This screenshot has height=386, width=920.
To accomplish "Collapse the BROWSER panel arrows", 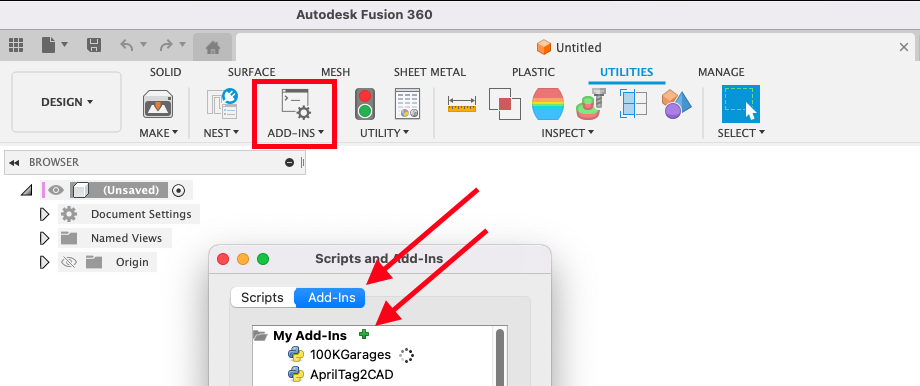I will click(x=14, y=162).
